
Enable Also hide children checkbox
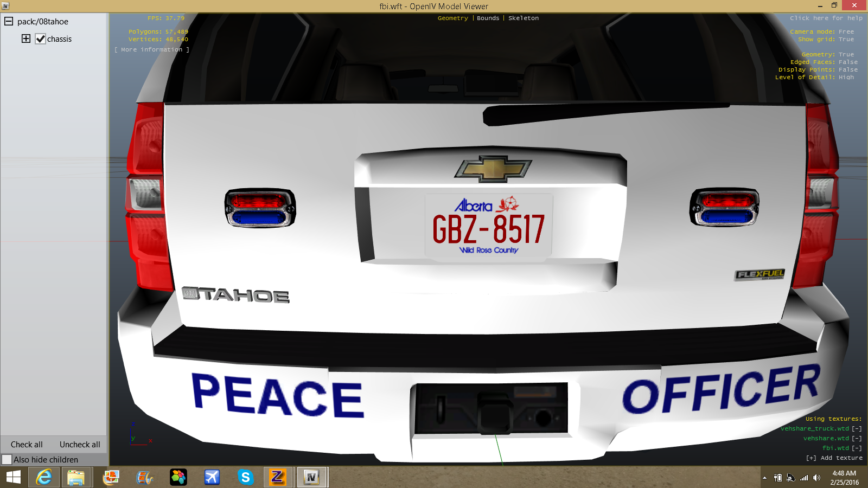[x=7, y=459]
